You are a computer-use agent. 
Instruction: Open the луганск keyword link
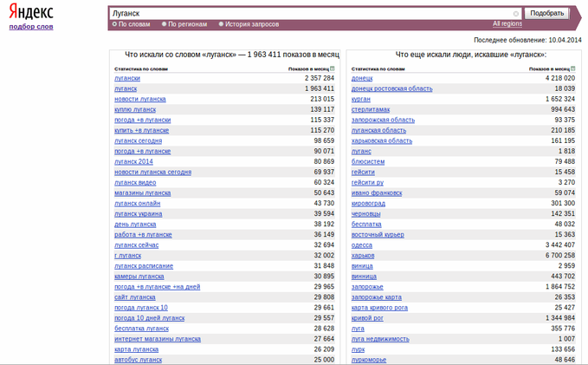126,88
